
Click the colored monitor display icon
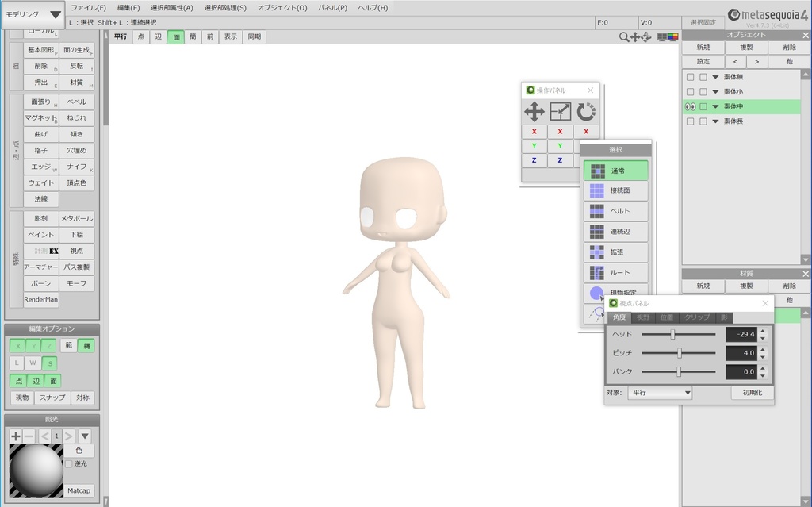point(672,37)
